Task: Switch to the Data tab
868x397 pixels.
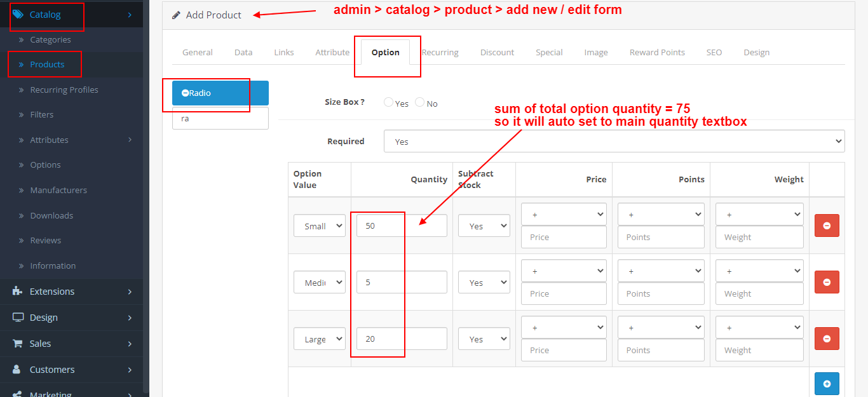Action: [x=243, y=52]
